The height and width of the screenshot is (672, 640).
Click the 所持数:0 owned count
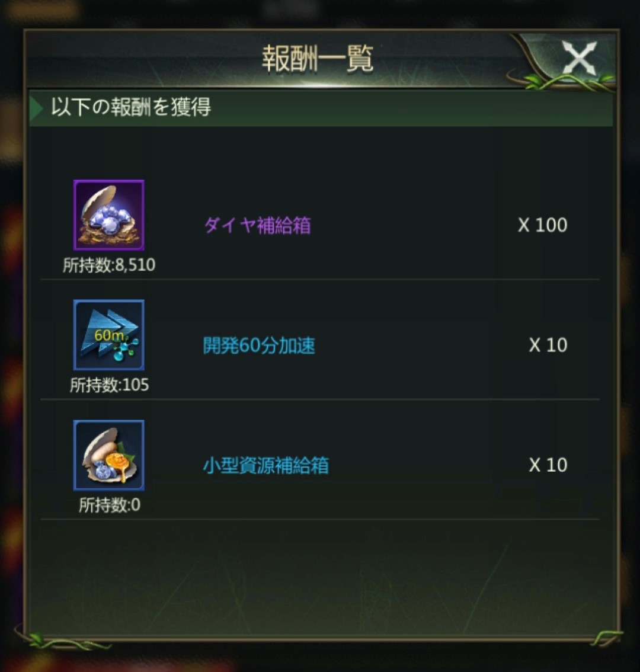point(109,505)
